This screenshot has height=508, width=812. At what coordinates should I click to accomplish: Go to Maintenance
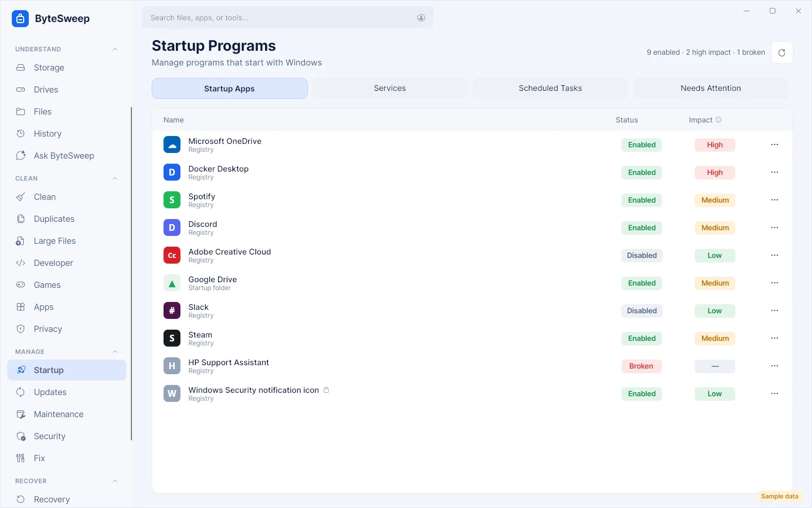tap(67, 414)
